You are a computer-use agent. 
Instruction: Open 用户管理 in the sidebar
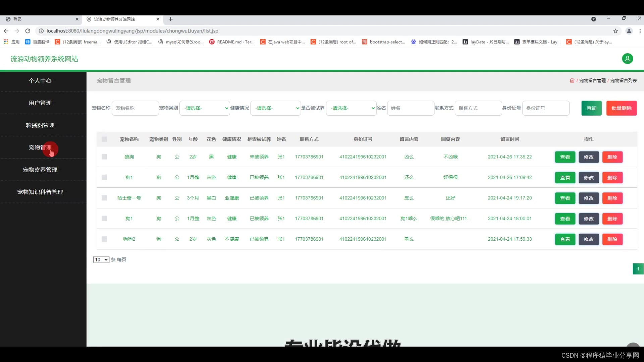pyautogui.click(x=40, y=103)
